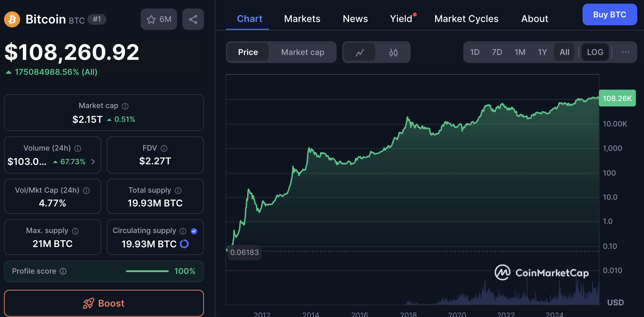Switch to candlestick chart view icon
The height and width of the screenshot is (317, 644).
click(x=393, y=53)
